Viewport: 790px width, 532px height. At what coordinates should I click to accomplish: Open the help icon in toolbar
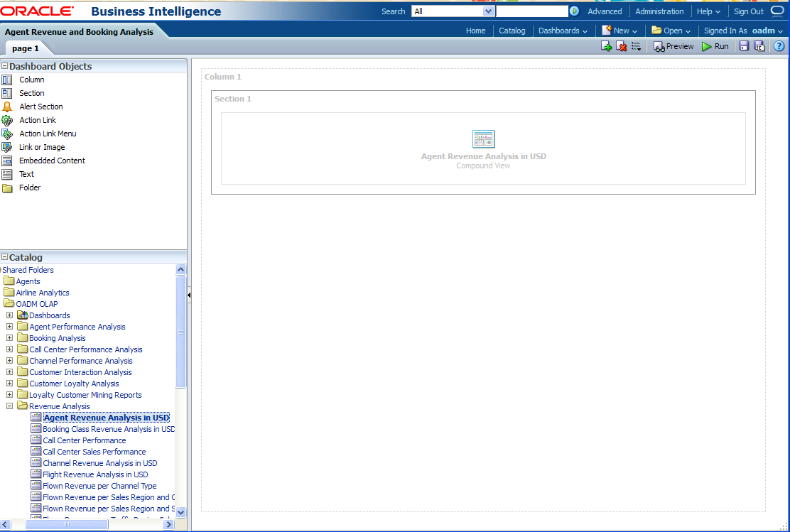pos(779,46)
